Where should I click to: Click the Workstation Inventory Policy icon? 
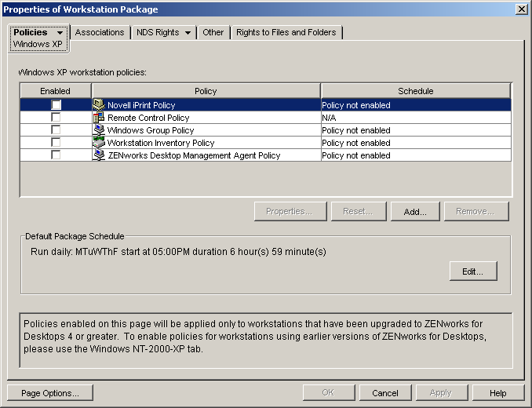coord(98,143)
